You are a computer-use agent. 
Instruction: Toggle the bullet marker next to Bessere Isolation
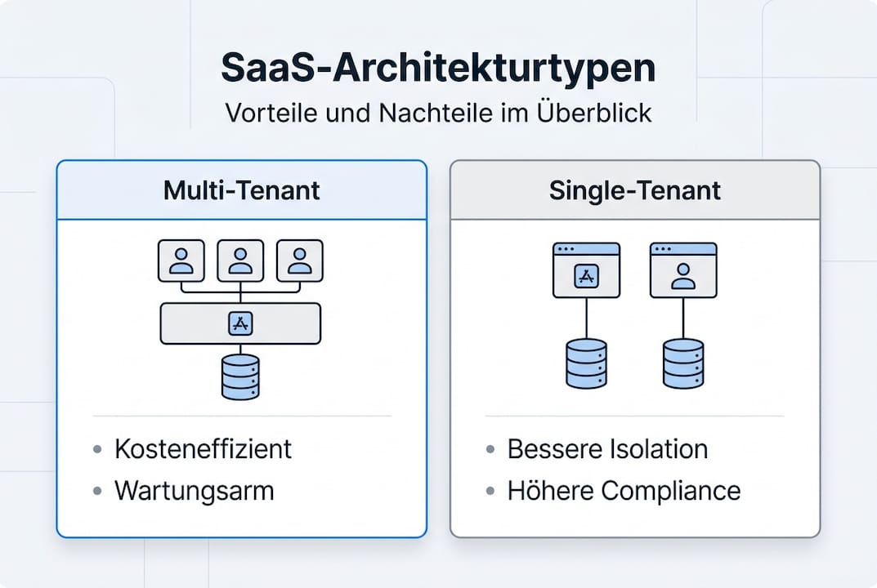tap(492, 448)
